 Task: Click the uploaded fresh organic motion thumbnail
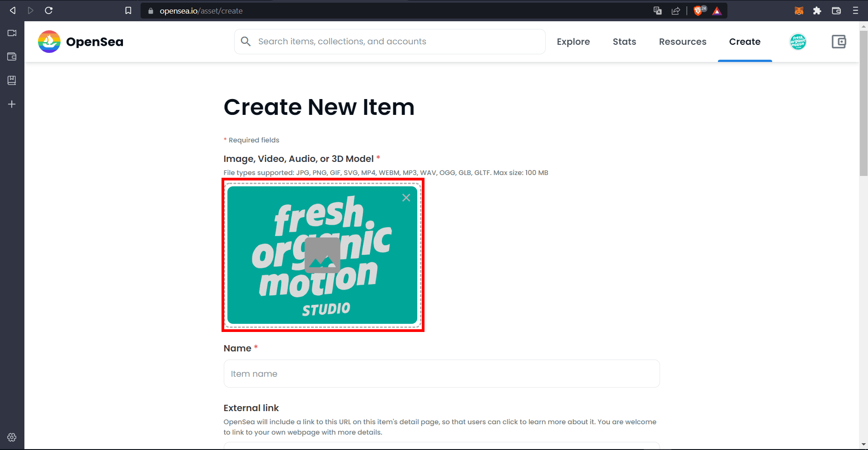322,255
